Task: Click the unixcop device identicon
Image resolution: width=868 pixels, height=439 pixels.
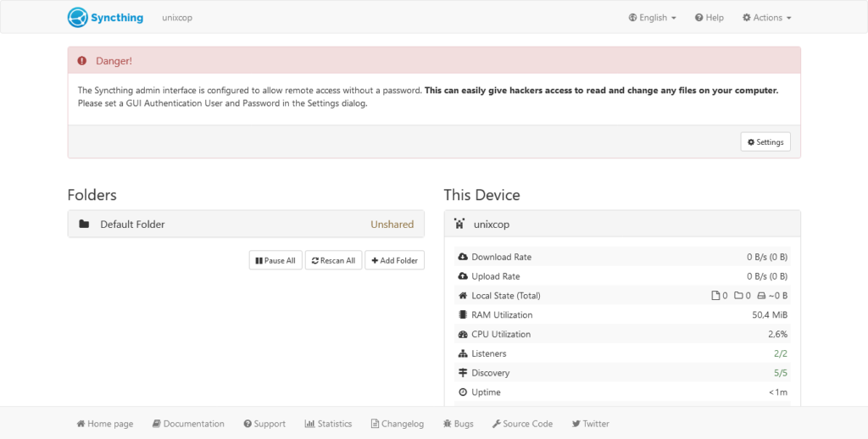Action: (x=459, y=224)
